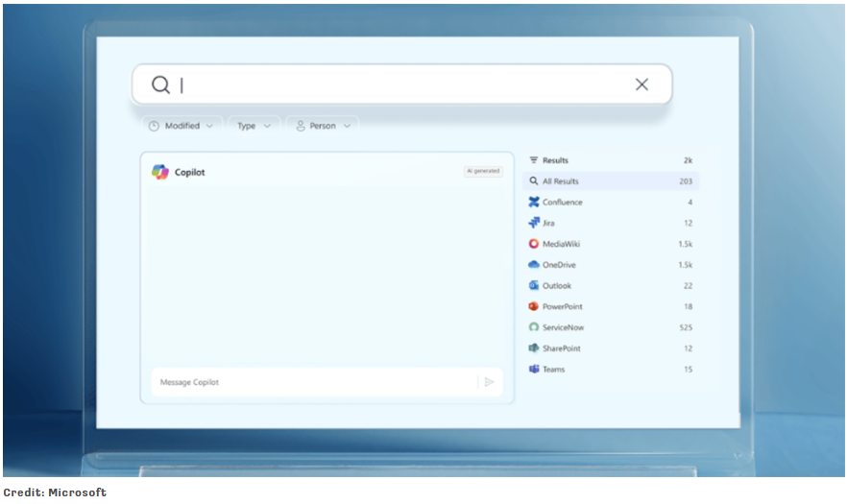
Task: Click the AI generated badge
Action: click(483, 171)
